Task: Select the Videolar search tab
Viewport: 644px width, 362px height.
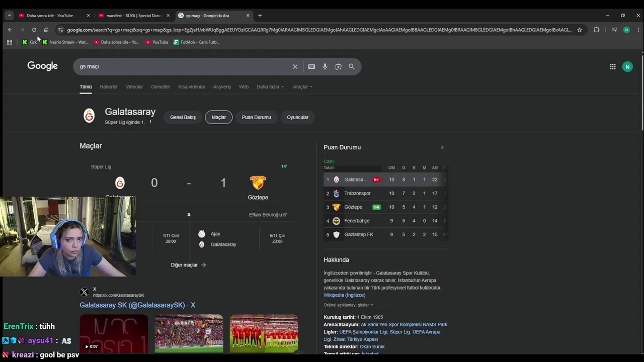Action: coord(134,87)
